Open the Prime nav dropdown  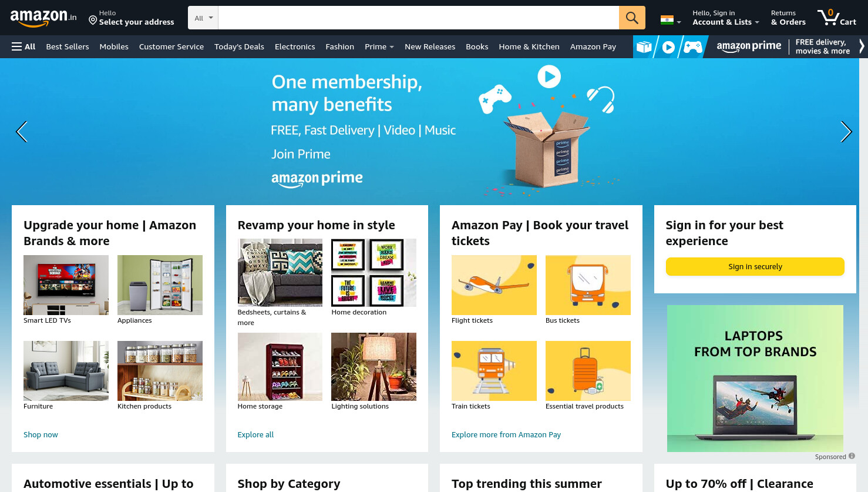point(379,46)
